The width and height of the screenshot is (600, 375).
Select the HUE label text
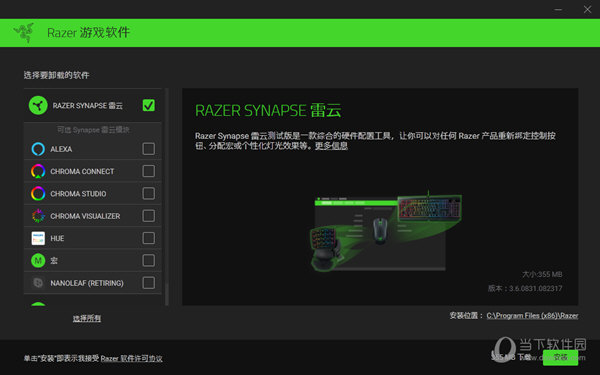(x=57, y=238)
